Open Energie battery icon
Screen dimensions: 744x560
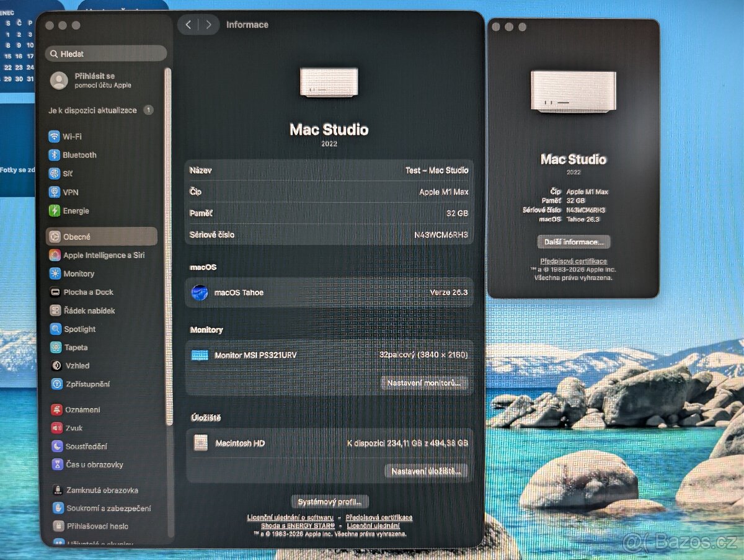tap(55, 211)
